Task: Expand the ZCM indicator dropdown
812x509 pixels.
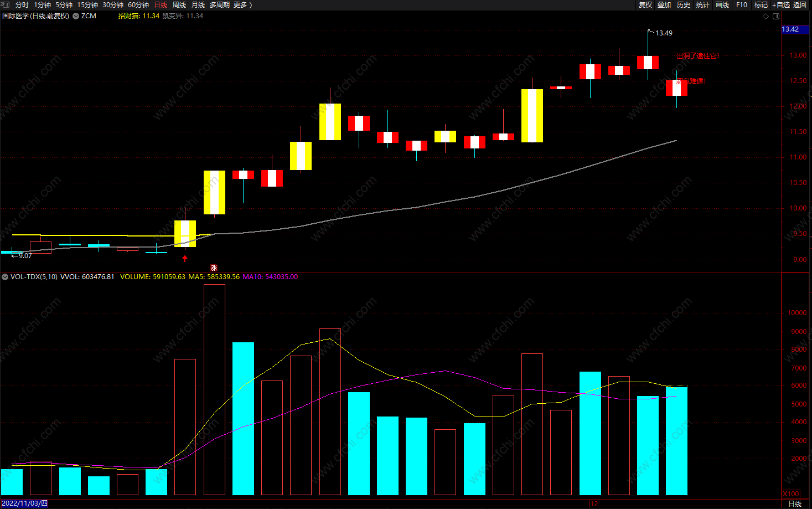Action: pos(76,16)
